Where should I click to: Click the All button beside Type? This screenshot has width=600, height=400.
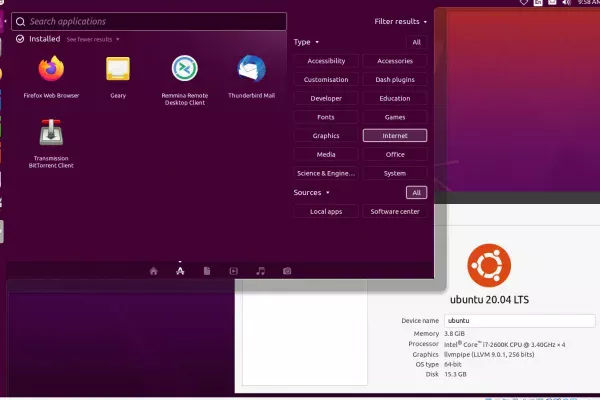pos(416,42)
